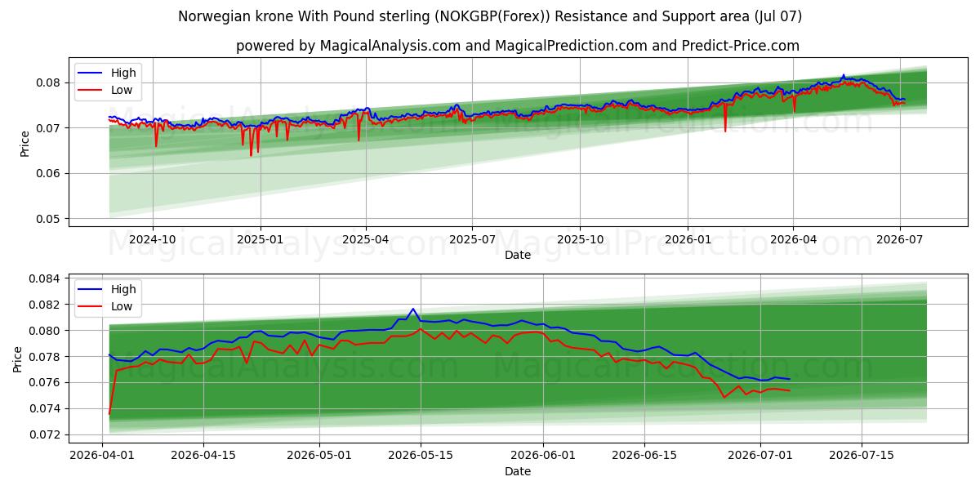Click the '2025-01' date tick label

pos(261,239)
